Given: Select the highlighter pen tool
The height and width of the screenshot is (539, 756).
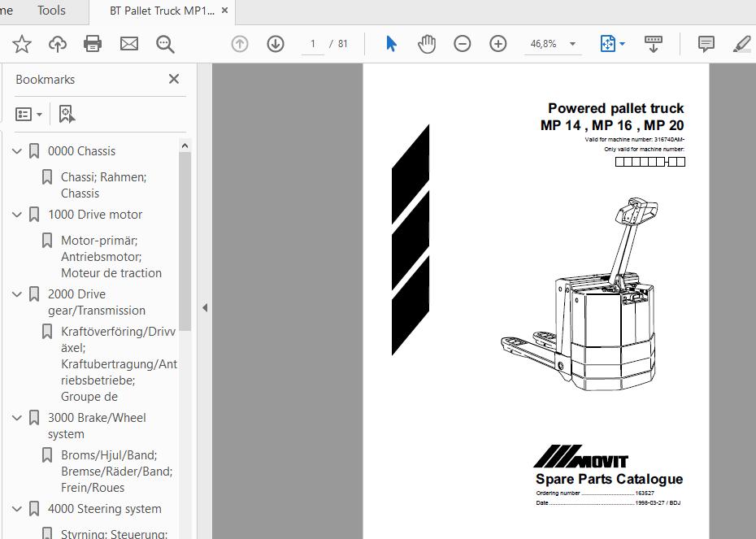Looking at the screenshot, I should pyautogui.click(x=741, y=44).
